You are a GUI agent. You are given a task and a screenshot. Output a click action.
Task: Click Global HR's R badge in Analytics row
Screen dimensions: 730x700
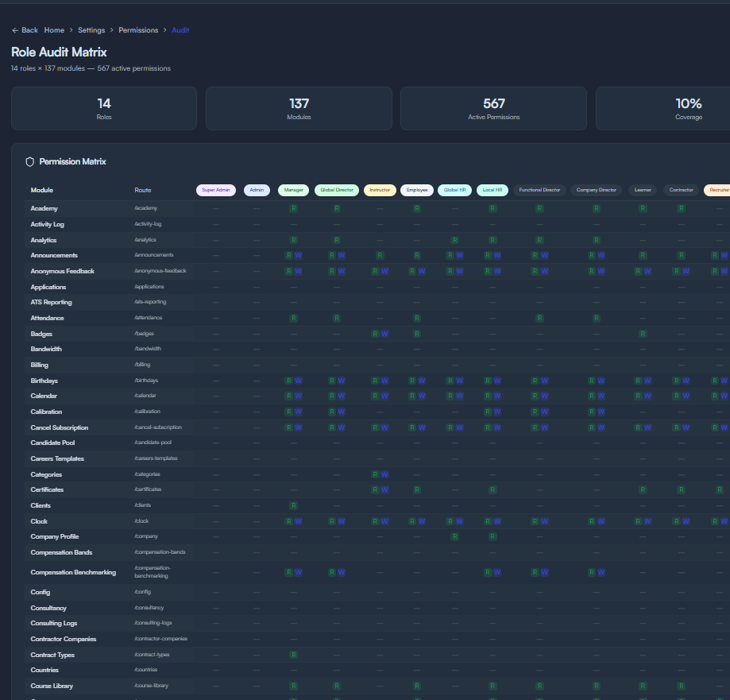(x=455, y=240)
